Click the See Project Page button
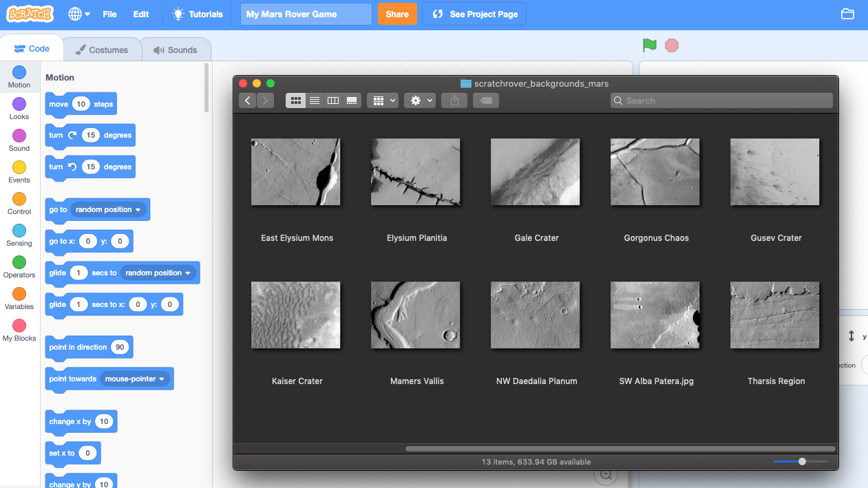This screenshot has height=488, width=868. pos(474,13)
